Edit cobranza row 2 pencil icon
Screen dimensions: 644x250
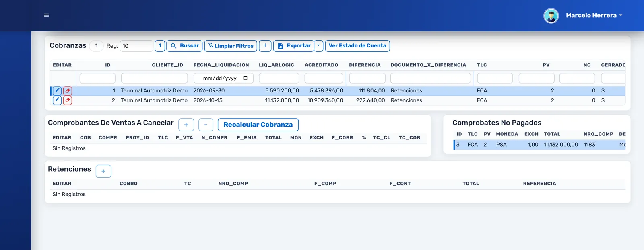[x=57, y=100]
